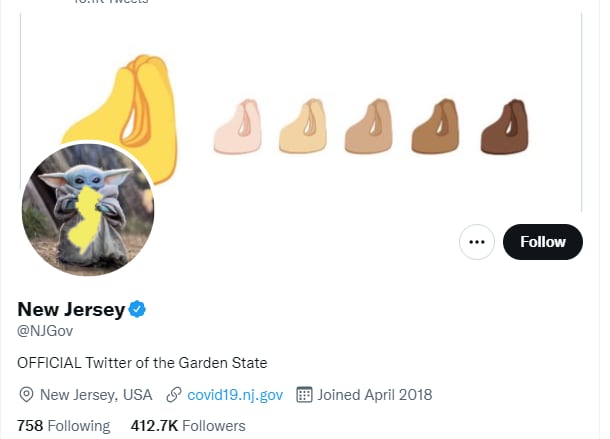Click the New Jersey display name
Screen dimensions: 610x439
[x=71, y=309]
